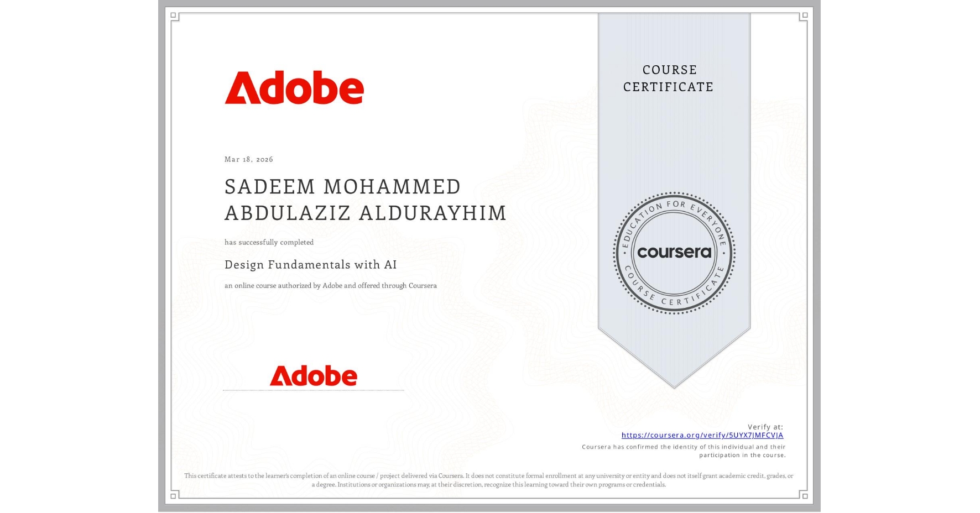980x513 pixels.
Task: Click the name line "ABDULAZIZ ALDURAYHIM"
Action: [366, 213]
